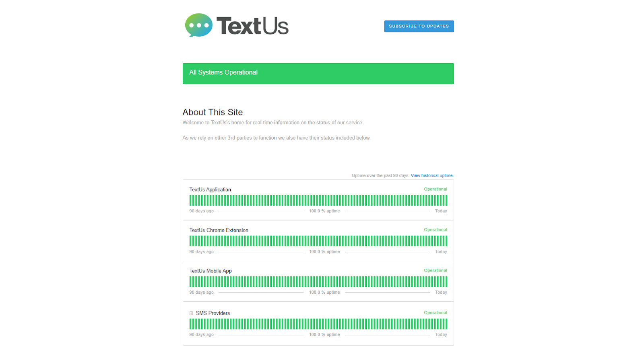Click the All Systems Operational banner
644x346 pixels.
pos(318,73)
